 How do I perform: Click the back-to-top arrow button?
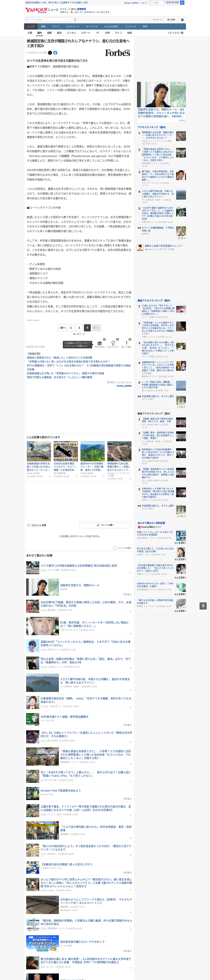point(203,606)
